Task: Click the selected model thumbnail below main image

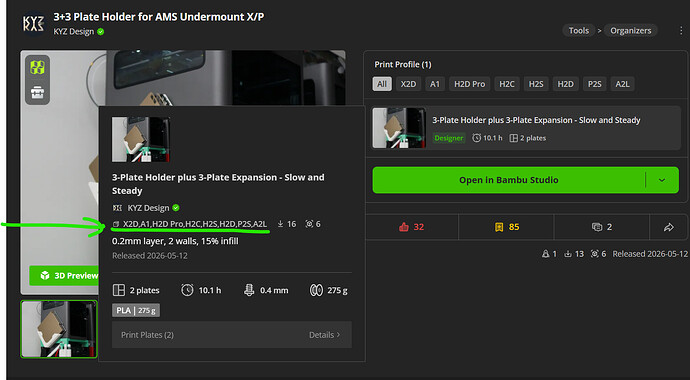Action: click(x=59, y=329)
